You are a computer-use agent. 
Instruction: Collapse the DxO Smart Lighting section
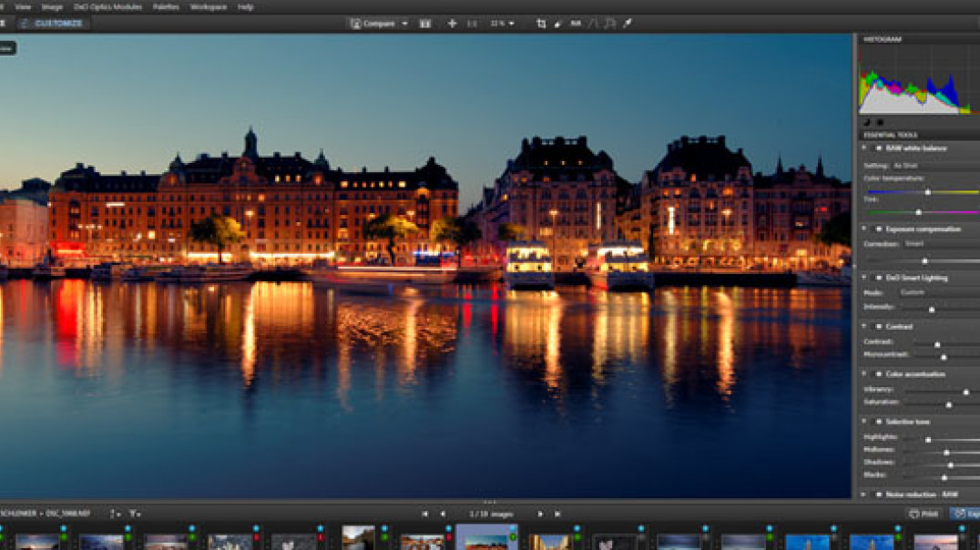pos(865,278)
